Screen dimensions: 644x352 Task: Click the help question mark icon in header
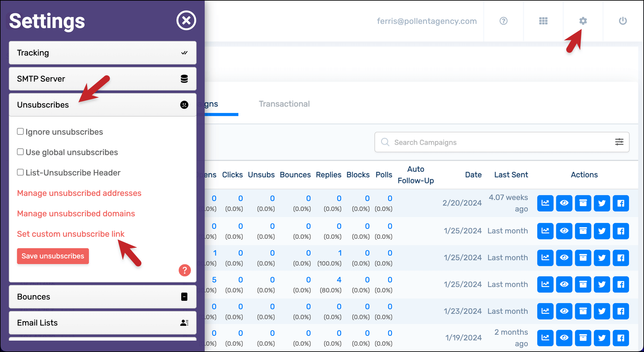(503, 21)
